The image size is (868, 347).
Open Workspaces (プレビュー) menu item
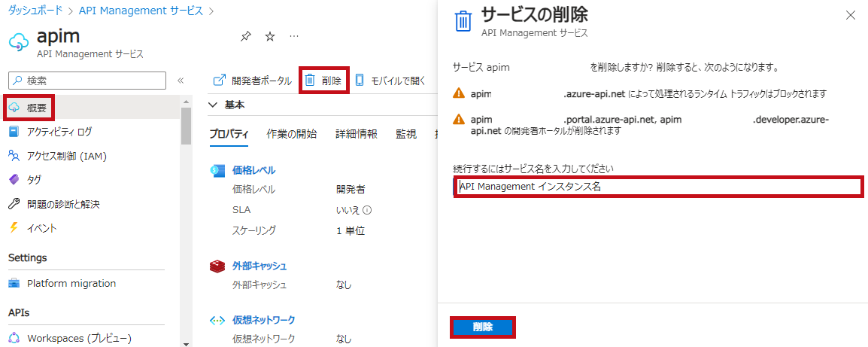pos(79,338)
